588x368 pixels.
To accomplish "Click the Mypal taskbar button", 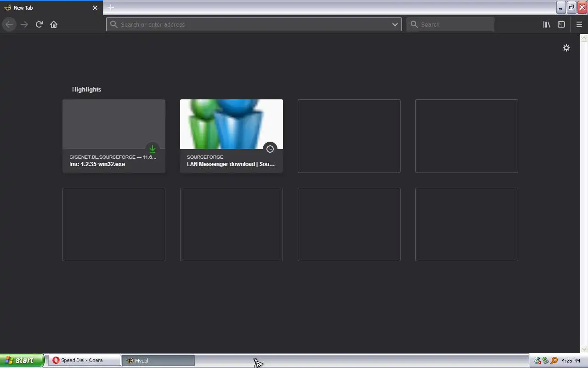I will pyautogui.click(x=158, y=360).
